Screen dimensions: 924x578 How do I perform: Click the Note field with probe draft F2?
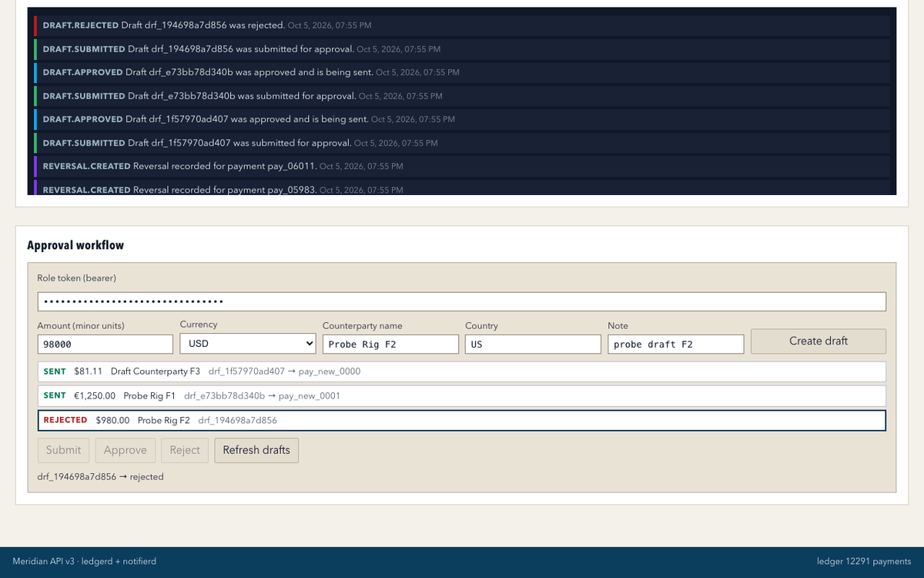click(676, 344)
